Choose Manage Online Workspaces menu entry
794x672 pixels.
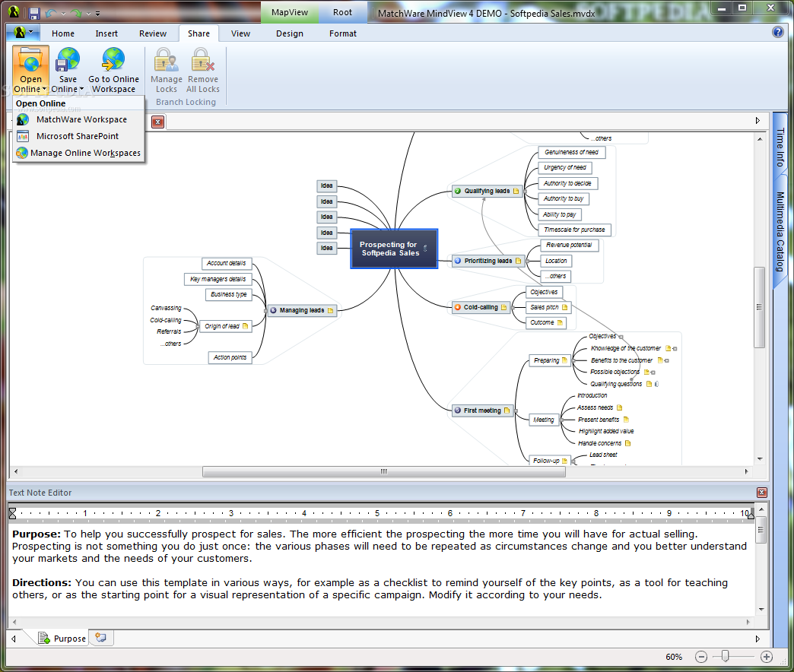(x=78, y=153)
